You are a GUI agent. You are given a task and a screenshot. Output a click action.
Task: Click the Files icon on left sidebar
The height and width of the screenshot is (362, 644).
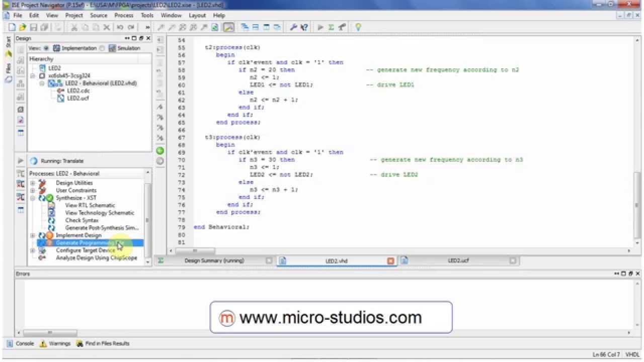coord(9,79)
